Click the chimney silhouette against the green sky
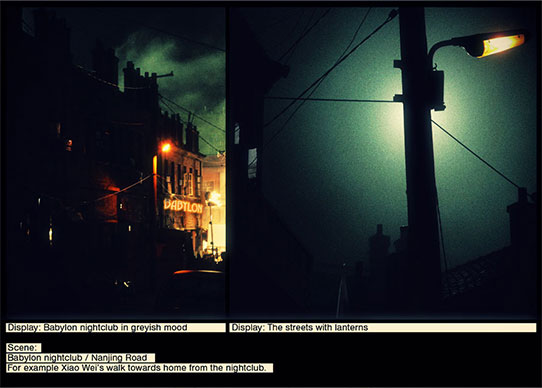This screenshot has height=388, width=542. point(131,74)
